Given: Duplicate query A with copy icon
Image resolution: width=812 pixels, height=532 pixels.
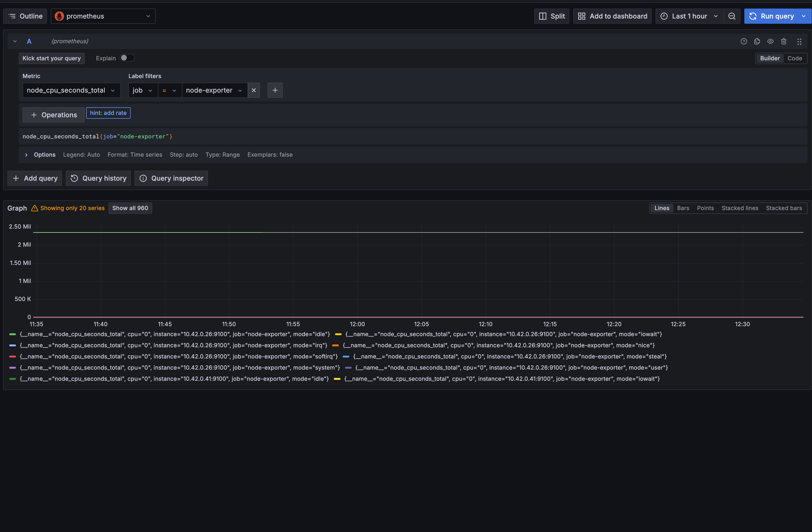Looking at the screenshot, I should tap(757, 41).
